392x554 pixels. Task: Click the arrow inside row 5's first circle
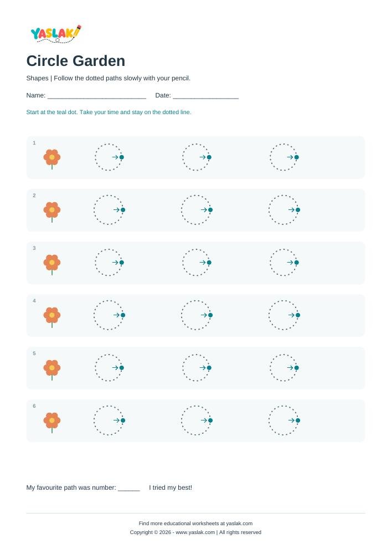click(x=115, y=368)
